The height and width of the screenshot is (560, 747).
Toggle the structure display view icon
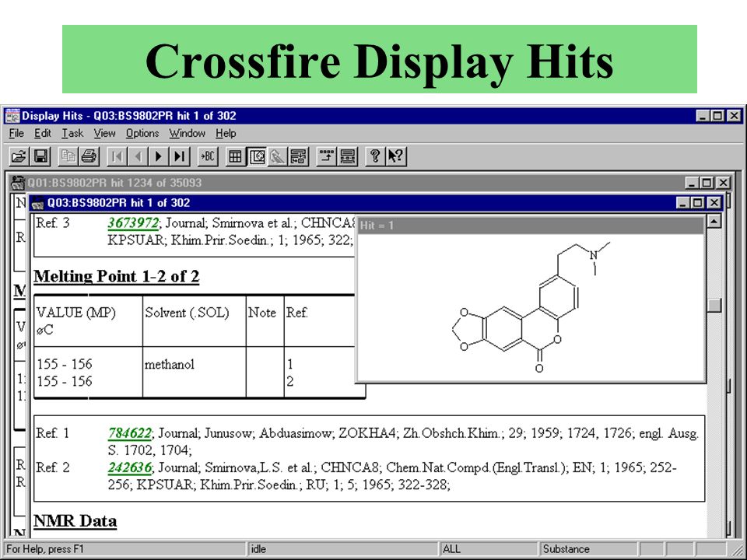(x=257, y=156)
